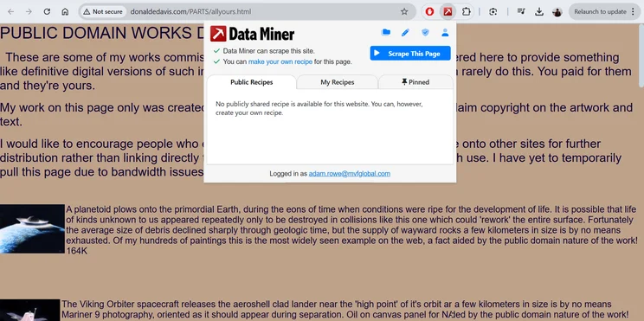Toggle the Data Miner extension icon
Image resolution: width=644 pixels, height=321 pixels.
[448, 11]
